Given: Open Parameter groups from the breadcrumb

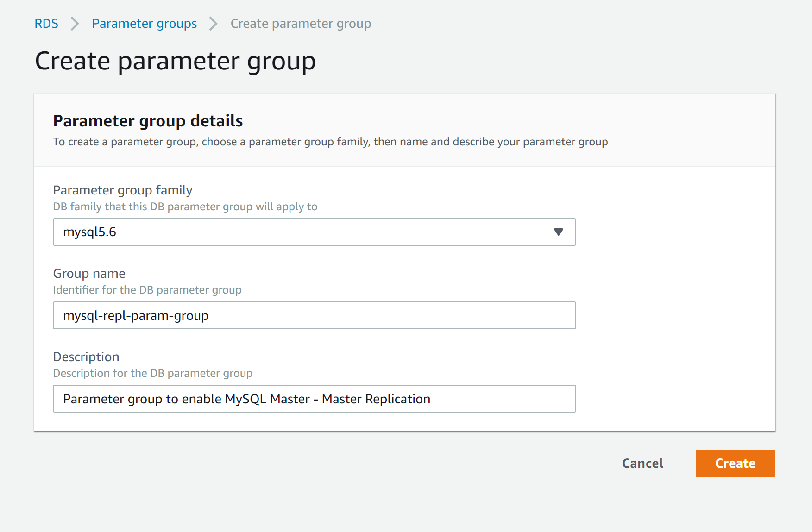Looking at the screenshot, I should [x=144, y=23].
